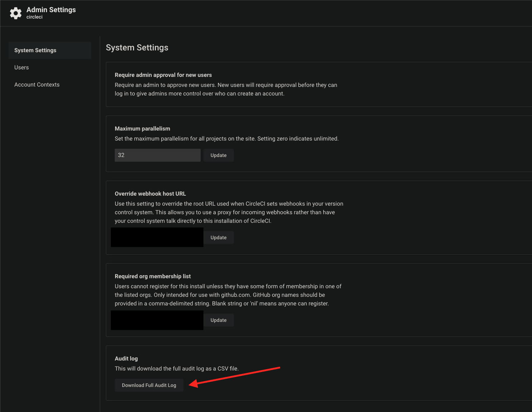Open System Settings in the sidebar

click(50, 50)
